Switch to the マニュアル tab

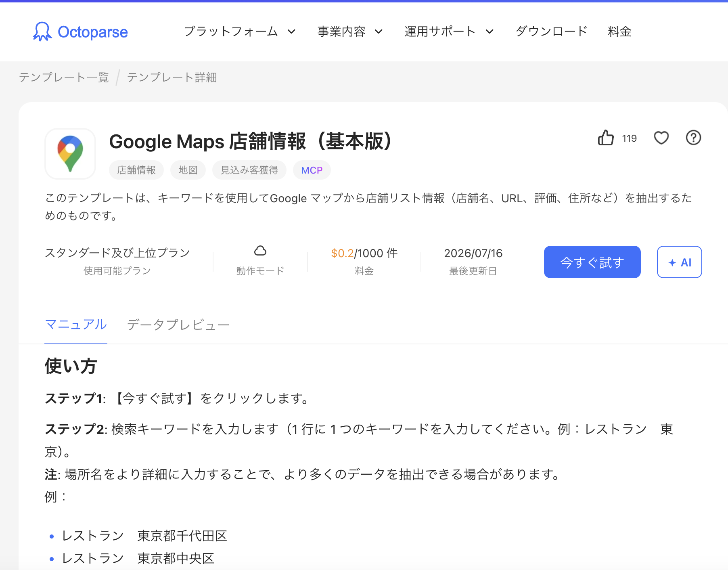point(76,325)
